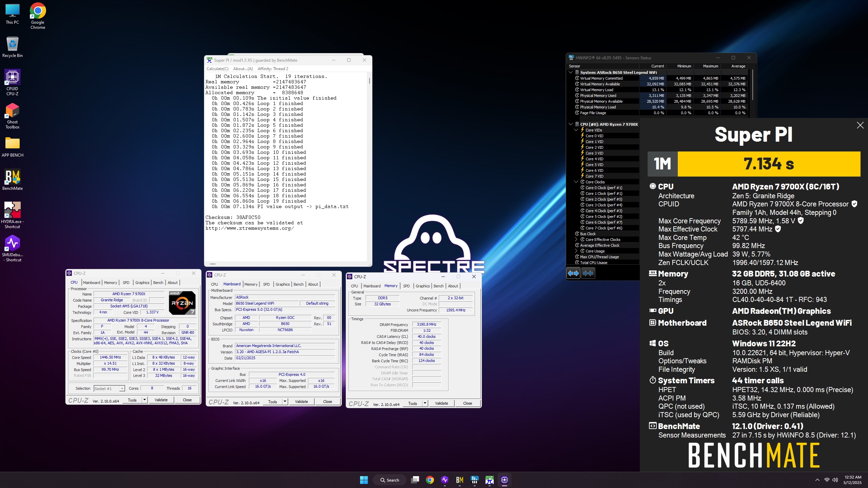Viewport: 868px width, 488px height.
Task: Open SMUDebug shortcut on desktop
Action: [x=13, y=248]
